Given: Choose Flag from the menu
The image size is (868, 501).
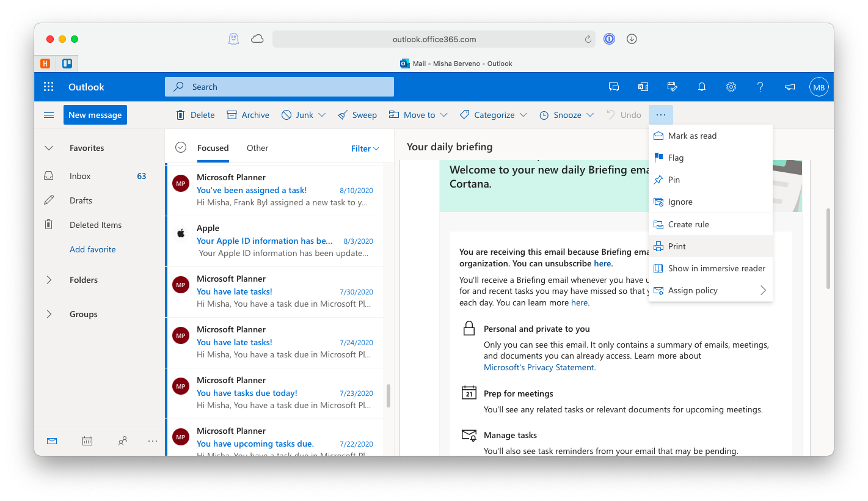Looking at the screenshot, I should (x=710, y=158).
